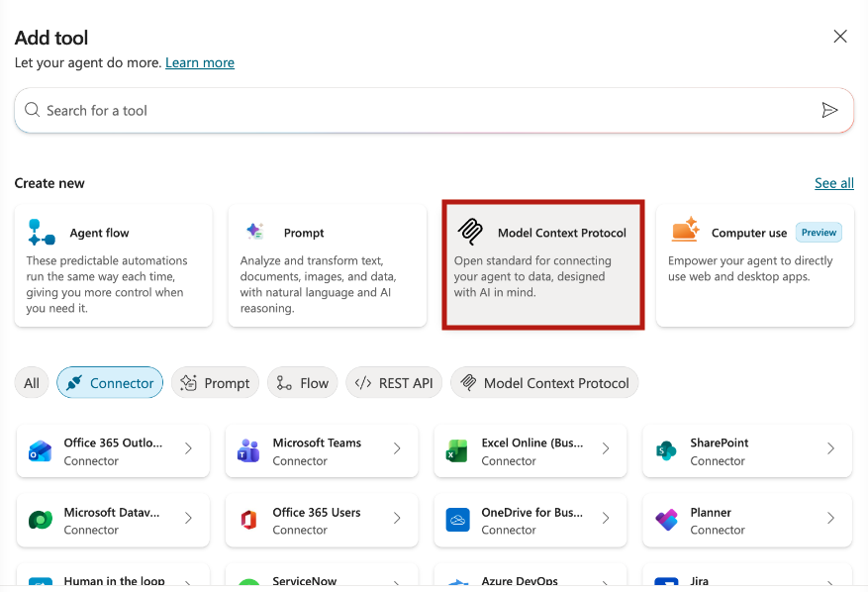868x592 pixels.
Task: Click the search magnifier icon
Action: coord(32,110)
